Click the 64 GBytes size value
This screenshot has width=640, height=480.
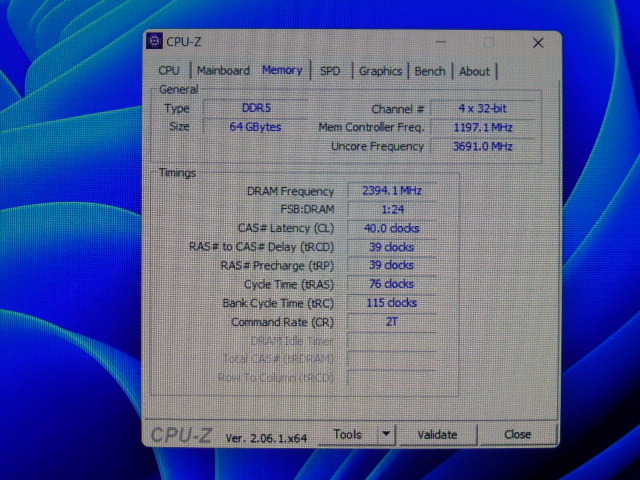[x=255, y=127]
